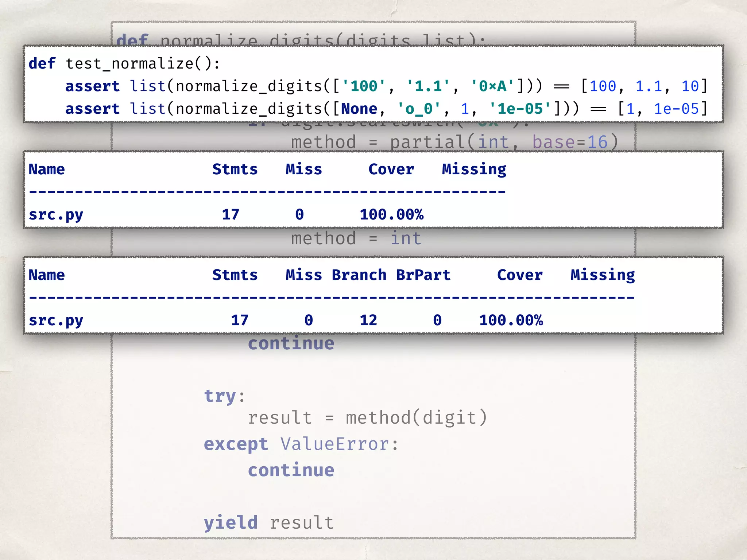
Task: Click the 'Branch' column header
Action: pos(359,275)
